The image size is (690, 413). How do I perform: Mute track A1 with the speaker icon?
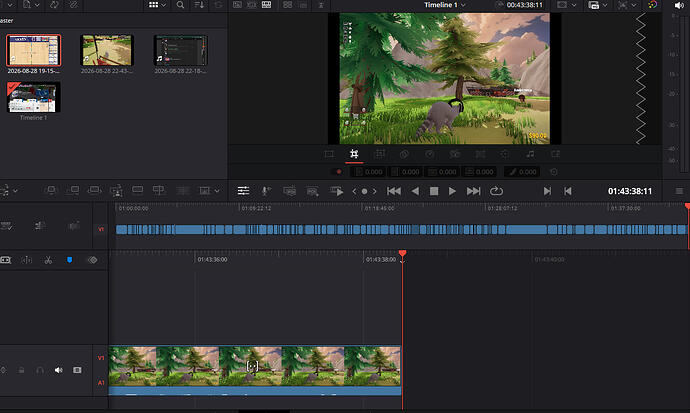point(58,370)
